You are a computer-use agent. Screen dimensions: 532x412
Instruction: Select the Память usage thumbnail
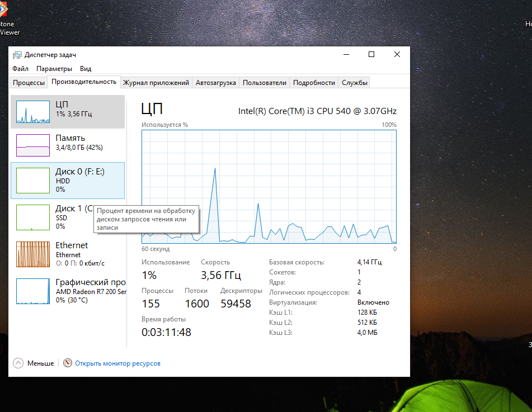click(x=33, y=145)
